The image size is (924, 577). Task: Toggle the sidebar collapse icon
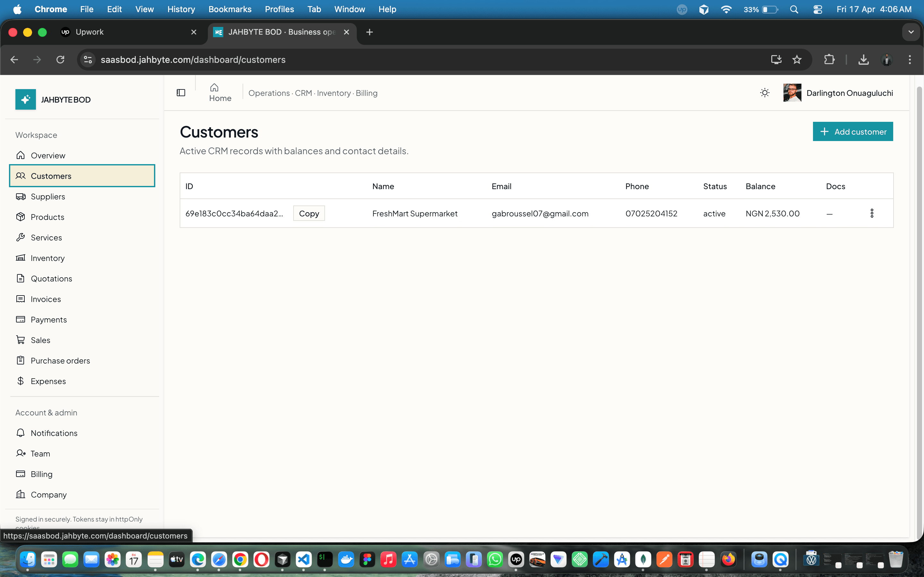pos(181,92)
